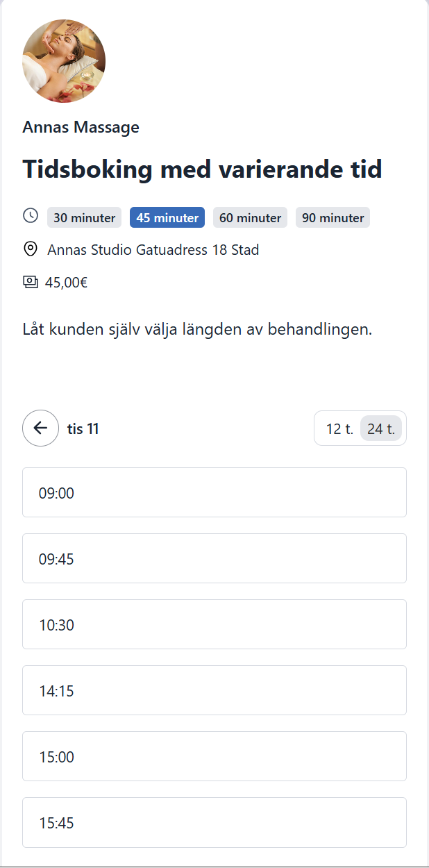Click the back arrow next to tis 11
Viewport: 429px width, 868px height.
pos(40,428)
